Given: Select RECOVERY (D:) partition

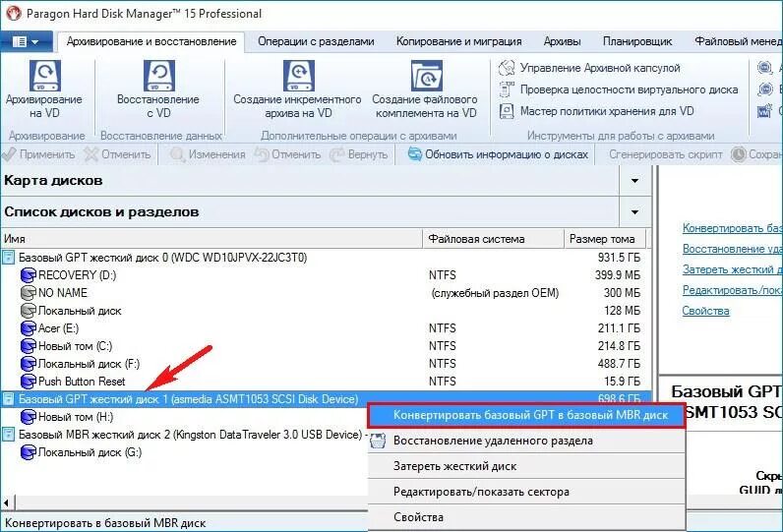Looking at the screenshot, I should 326,275.
